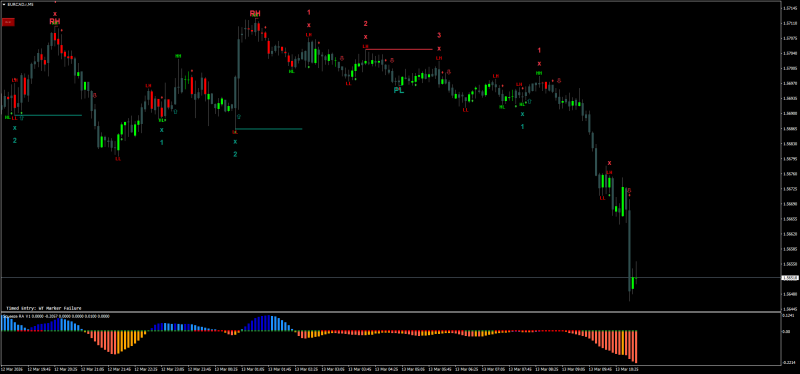The height and width of the screenshot is (374, 800).
Task: Click the '13 Mar 01:05' time axis label
Action: point(254,369)
